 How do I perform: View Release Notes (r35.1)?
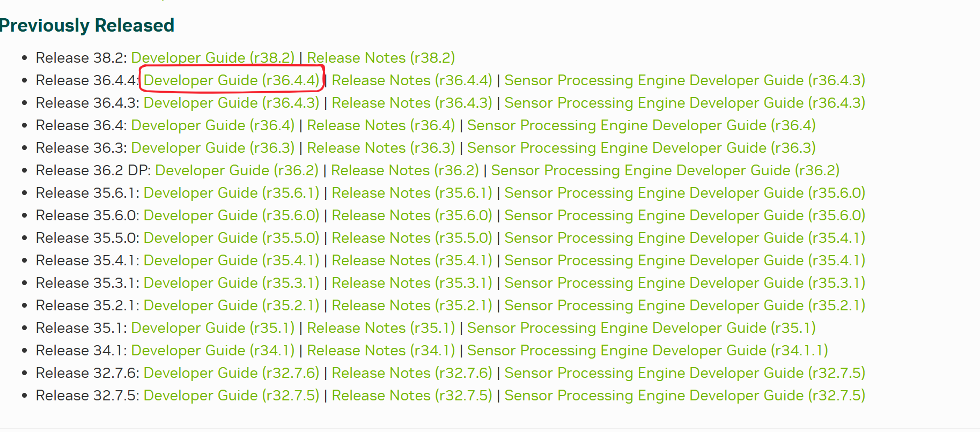[x=381, y=328]
